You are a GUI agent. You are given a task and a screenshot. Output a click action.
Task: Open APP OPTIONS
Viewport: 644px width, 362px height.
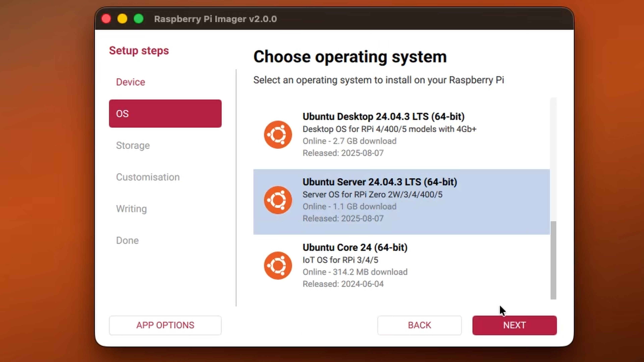click(165, 325)
